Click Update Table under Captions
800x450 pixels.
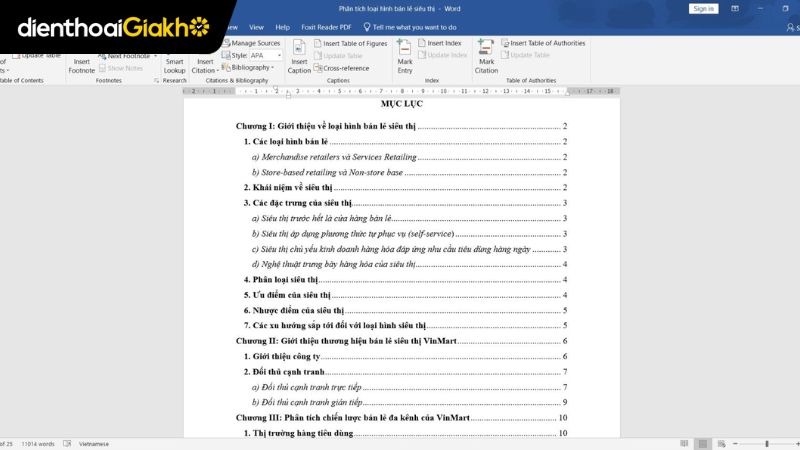point(338,56)
